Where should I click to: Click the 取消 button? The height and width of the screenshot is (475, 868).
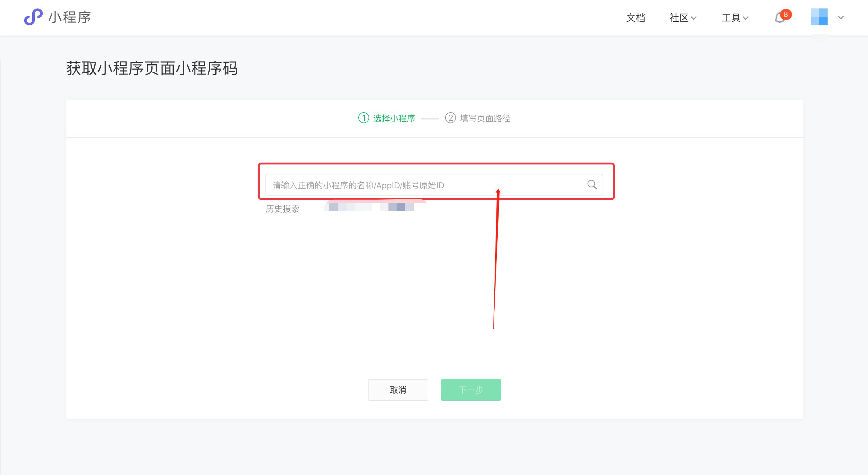[398, 390]
